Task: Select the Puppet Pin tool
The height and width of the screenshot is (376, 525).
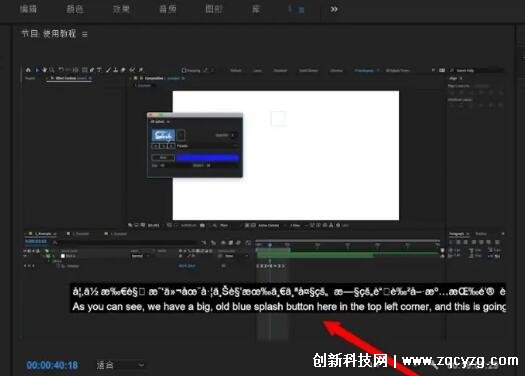Action: pyautogui.click(x=141, y=70)
